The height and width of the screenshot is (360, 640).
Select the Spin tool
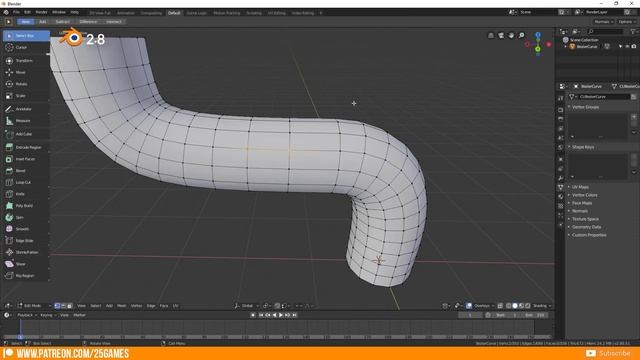[26, 218]
